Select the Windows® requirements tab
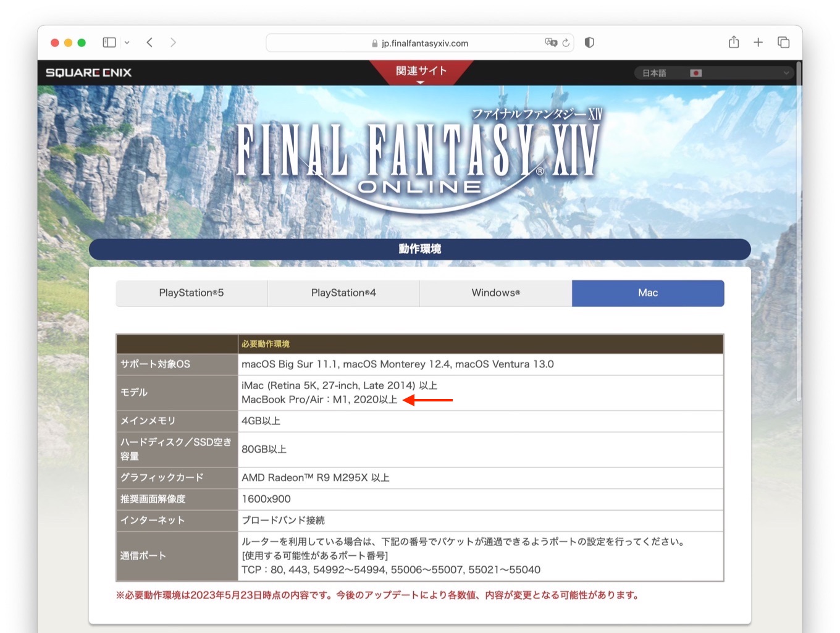The height and width of the screenshot is (633, 840). click(x=495, y=293)
